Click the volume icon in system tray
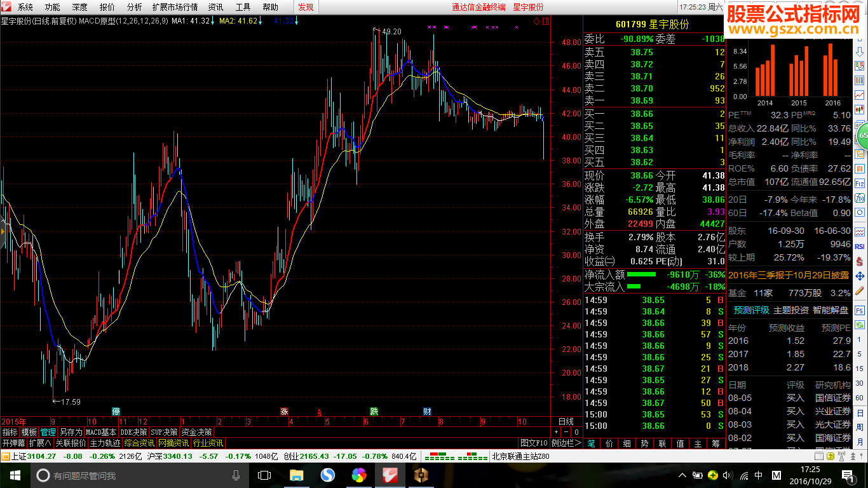 coord(728,475)
